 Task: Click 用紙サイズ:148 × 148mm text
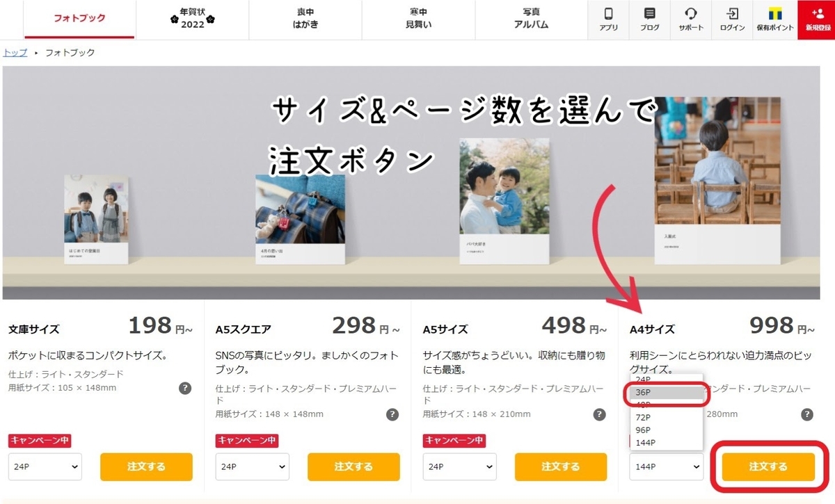coord(270,414)
